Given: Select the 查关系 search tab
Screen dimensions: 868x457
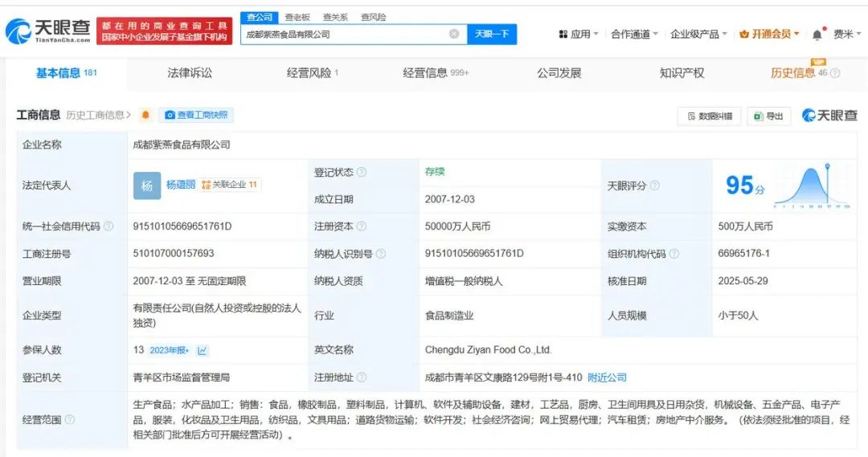Looking at the screenshot, I should tap(335, 17).
